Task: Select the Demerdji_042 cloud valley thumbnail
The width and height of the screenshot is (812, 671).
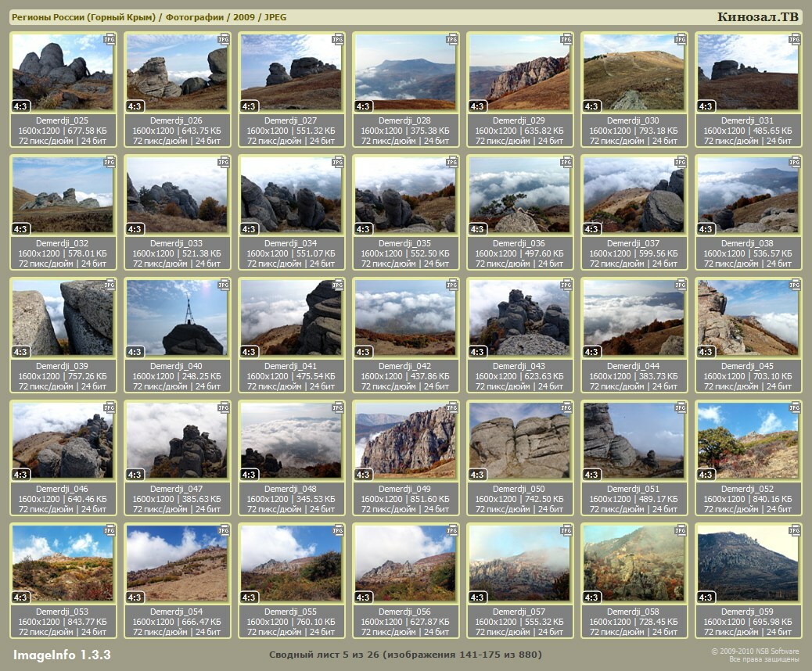Action: coord(405,318)
